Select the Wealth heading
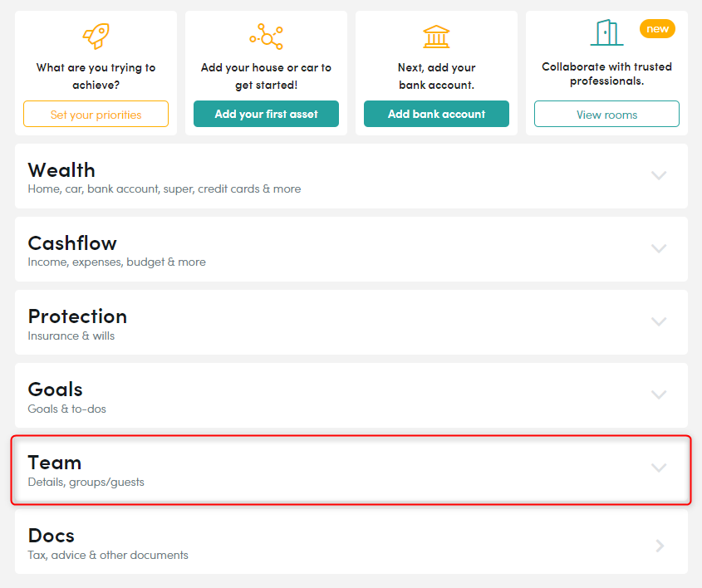 [x=61, y=170]
